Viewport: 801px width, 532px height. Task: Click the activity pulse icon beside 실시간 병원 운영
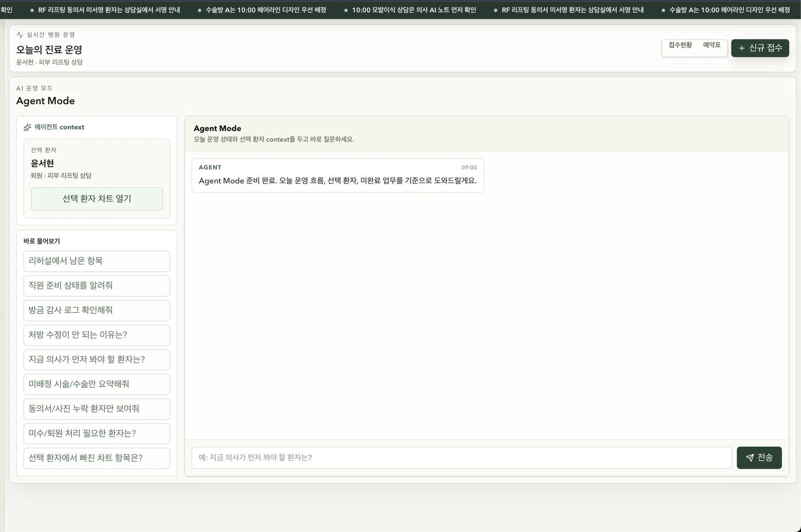(x=20, y=35)
